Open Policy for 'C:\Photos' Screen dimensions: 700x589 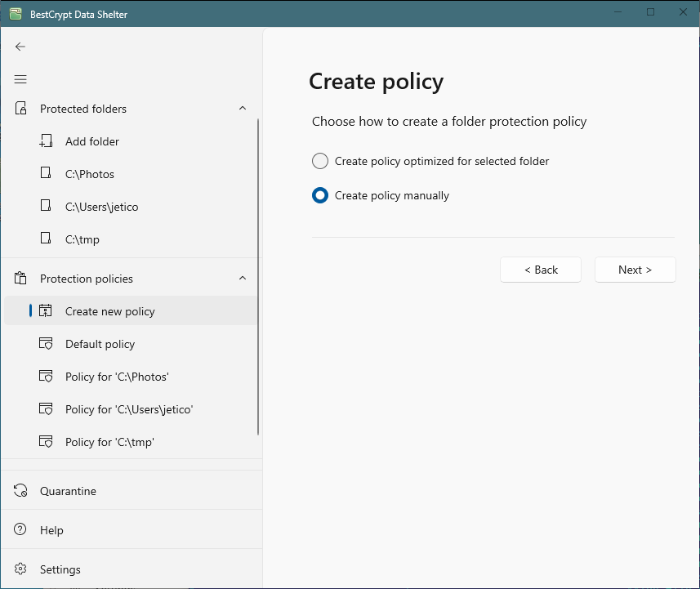click(131, 377)
